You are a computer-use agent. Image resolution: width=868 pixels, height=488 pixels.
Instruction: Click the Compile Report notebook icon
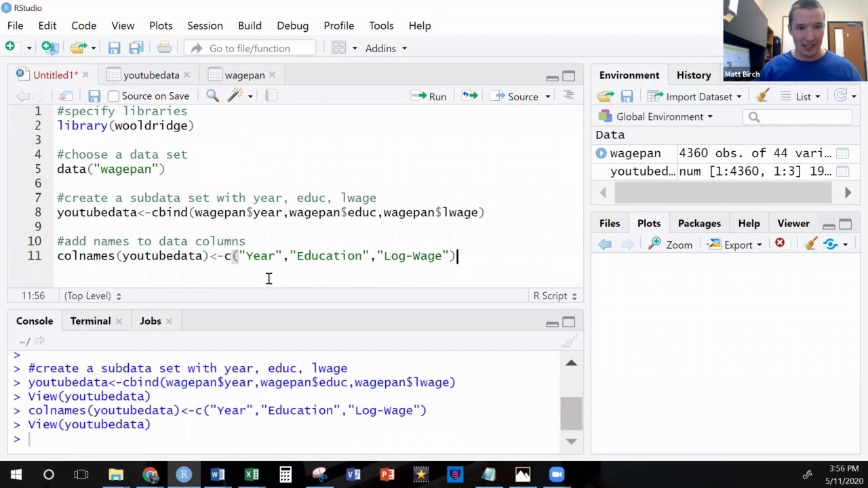tap(271, 96)
